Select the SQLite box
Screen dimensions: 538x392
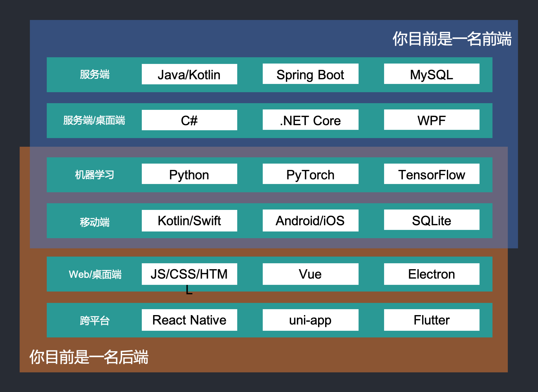tap(432, 220)
